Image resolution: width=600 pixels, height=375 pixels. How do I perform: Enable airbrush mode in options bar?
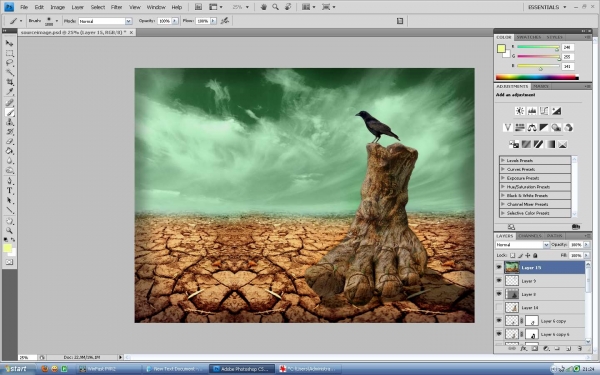click(x=225, y=21)
